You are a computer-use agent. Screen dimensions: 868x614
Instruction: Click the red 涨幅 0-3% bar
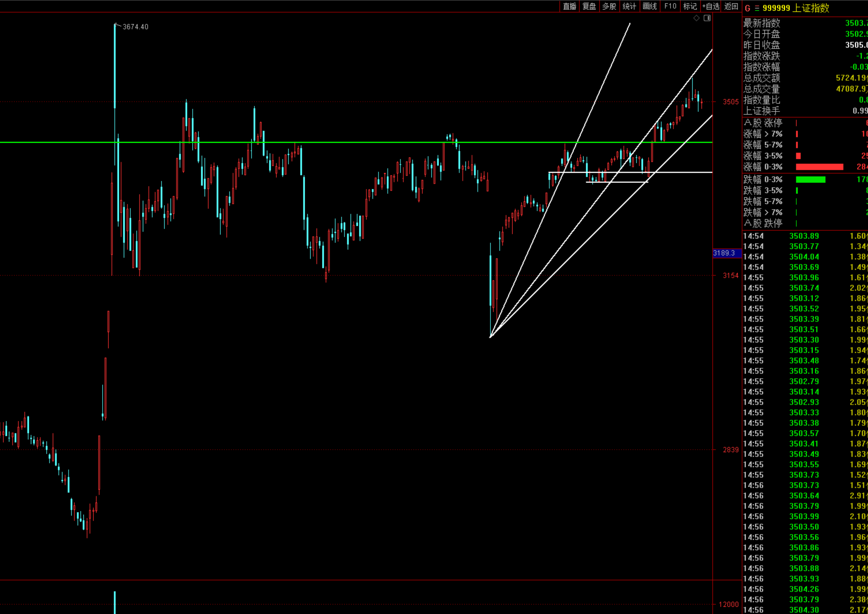[x=819, y=167]
